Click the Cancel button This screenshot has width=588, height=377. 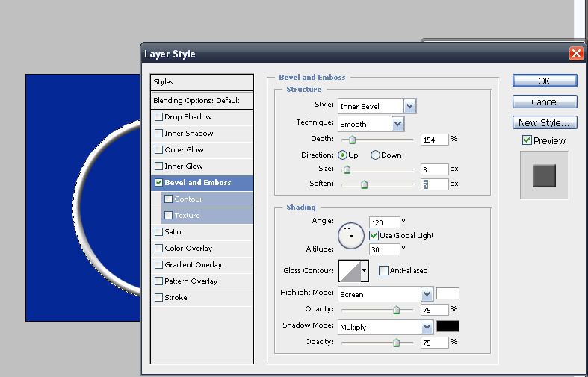coord(545,102)
